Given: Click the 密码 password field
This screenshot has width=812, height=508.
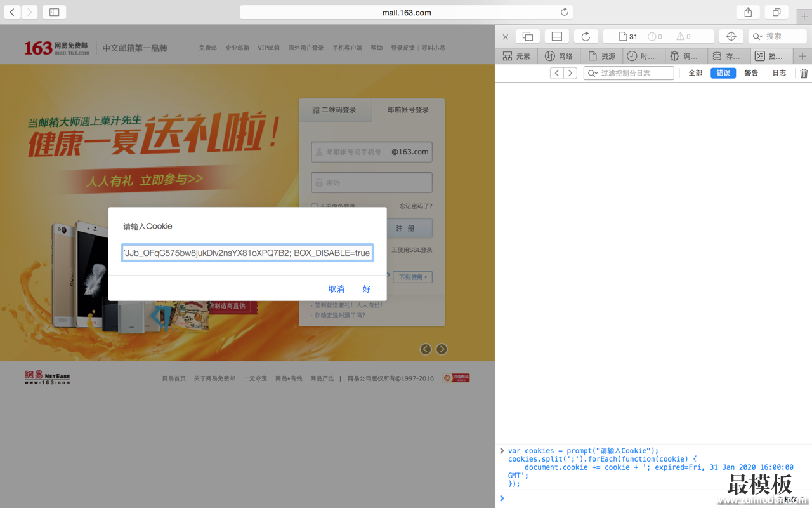Looking at the screenshot, I should click(x=372, y=182).
